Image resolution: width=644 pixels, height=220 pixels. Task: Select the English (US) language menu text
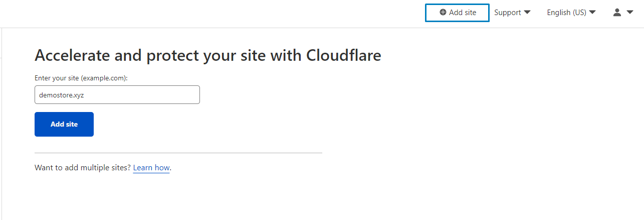pyautogui.click(x=566, y=13)
